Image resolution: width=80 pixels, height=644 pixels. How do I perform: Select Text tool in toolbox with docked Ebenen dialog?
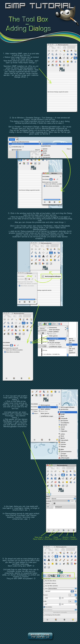click(x=59, y=478)
